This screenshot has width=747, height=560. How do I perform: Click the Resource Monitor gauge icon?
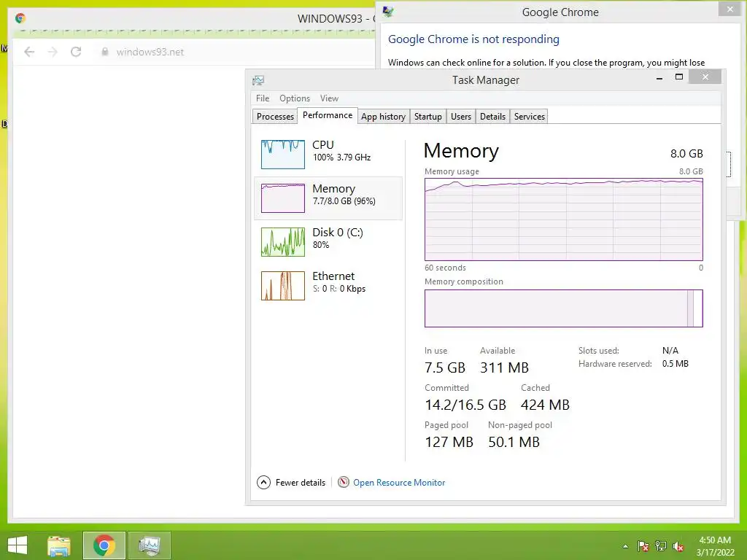(343, 483)
